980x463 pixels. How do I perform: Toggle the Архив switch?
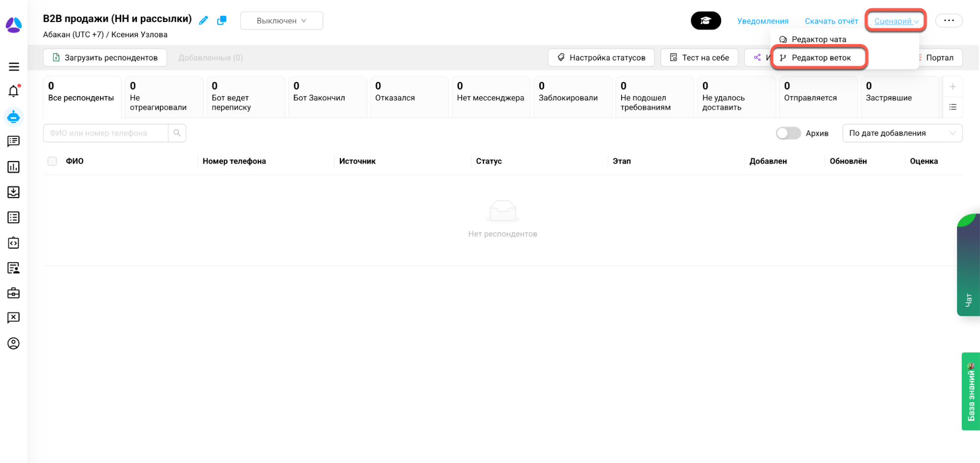point(788,133)
